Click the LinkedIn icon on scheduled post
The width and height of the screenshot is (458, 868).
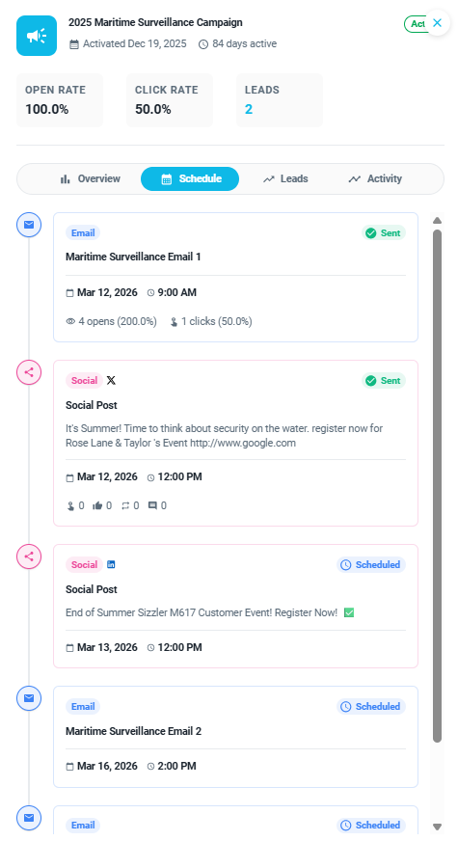111,564
